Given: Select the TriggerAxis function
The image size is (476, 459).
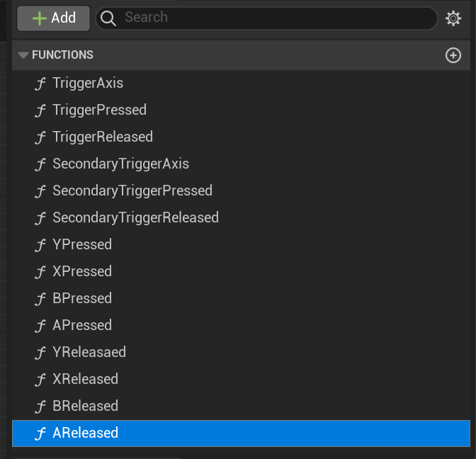Looking at the screenshot, I should coord(88,83).
